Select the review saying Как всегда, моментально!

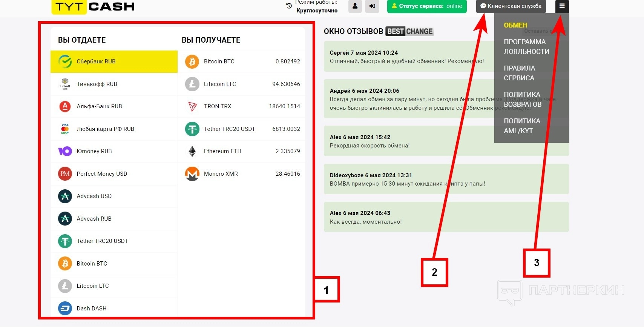coord(446,217)
